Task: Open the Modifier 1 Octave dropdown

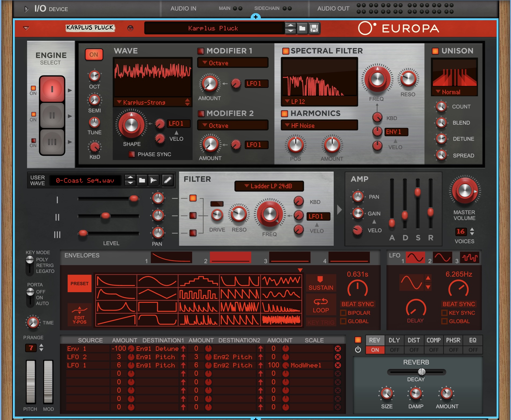Action: (x=233, y=63)
